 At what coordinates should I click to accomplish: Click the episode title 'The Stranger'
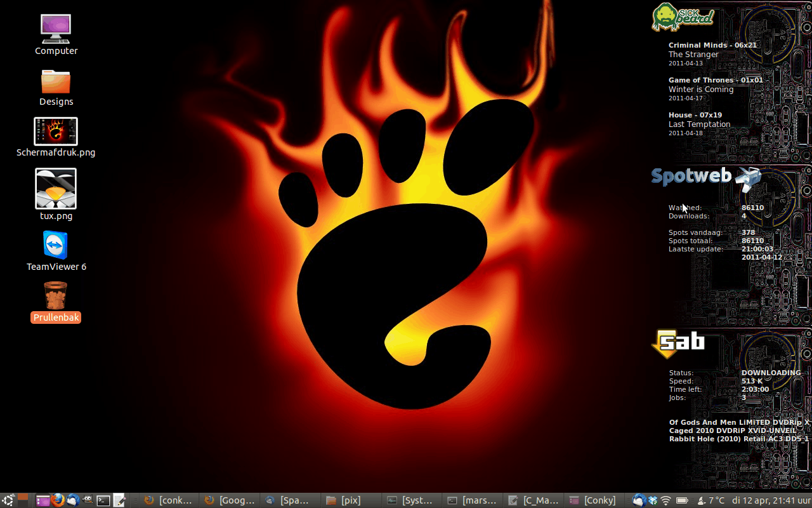[x=693, y=55]
